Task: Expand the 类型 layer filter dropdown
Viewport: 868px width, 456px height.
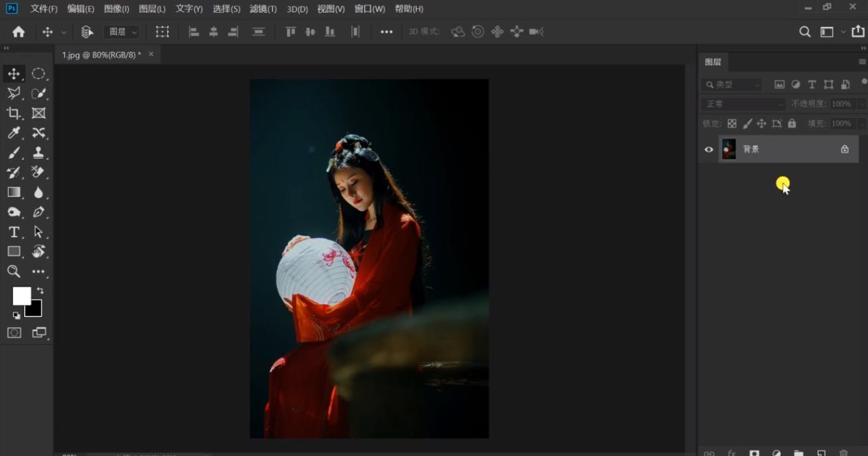Action: (732, 85)
